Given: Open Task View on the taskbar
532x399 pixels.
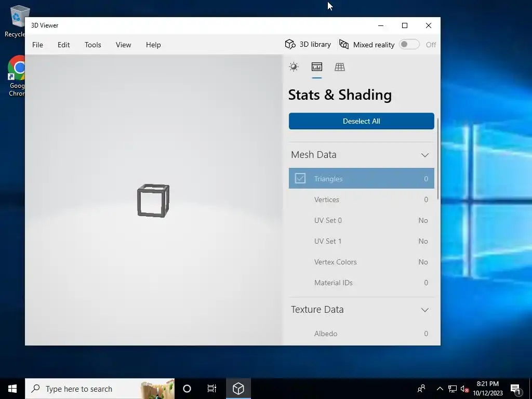Looking at the screenshot, I should coord(212,389).
